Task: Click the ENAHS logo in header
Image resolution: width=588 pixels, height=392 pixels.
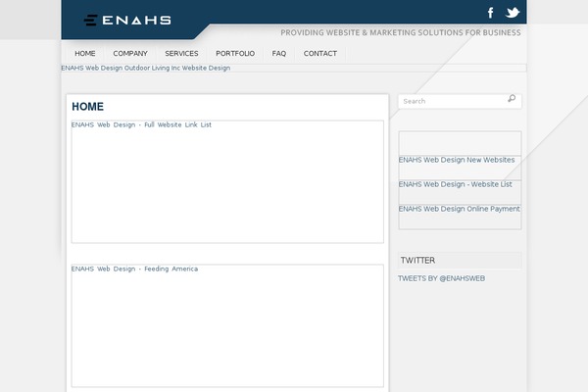Action: click(127, 19)
